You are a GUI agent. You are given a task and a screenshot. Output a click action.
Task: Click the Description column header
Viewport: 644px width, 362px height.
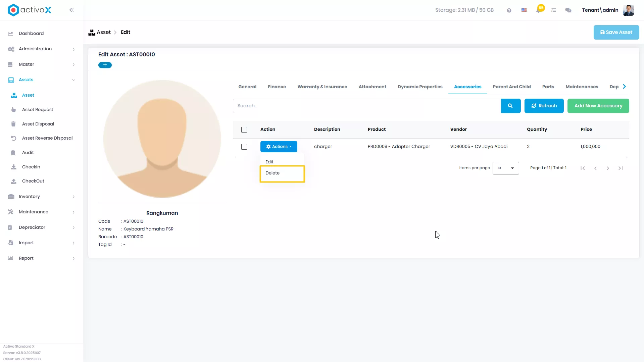pyautogui.click(x=327, y=130)
